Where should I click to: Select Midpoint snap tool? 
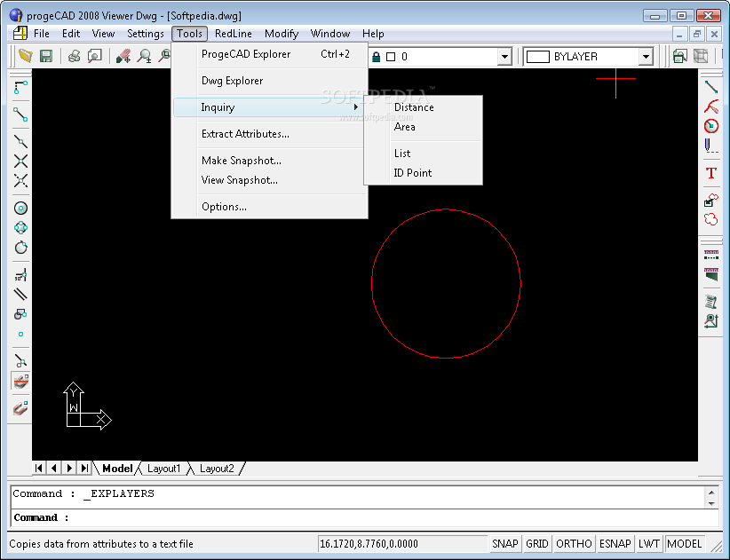(x=20, y=141)
